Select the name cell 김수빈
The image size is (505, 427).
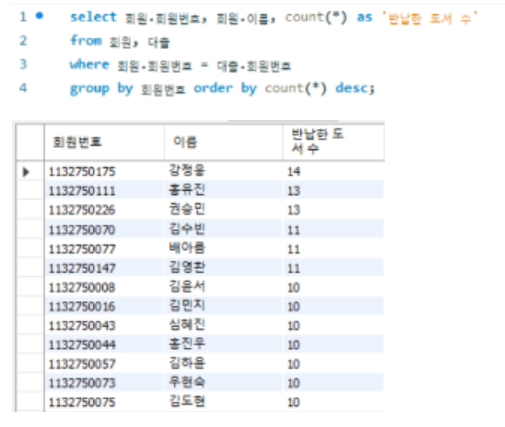click(223, 230)
